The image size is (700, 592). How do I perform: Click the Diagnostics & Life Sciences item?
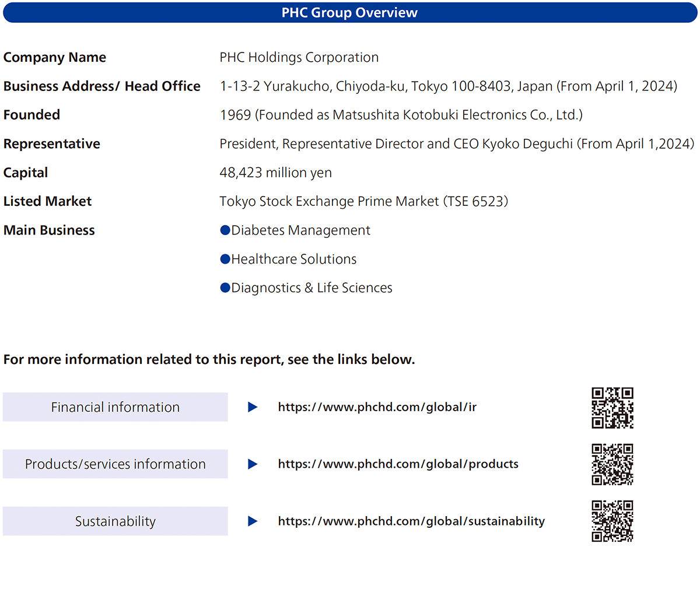click(x=311, y=288)
